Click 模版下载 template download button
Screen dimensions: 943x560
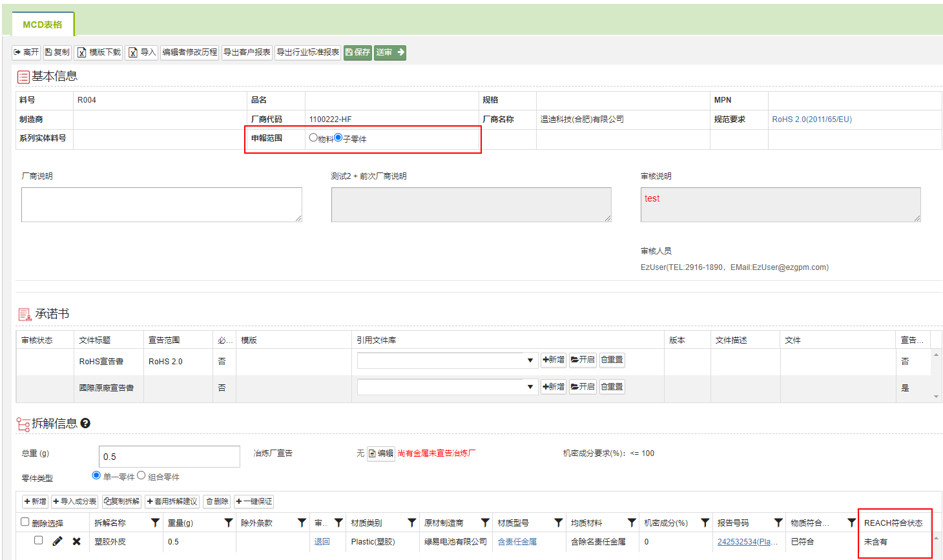(99, 52)
